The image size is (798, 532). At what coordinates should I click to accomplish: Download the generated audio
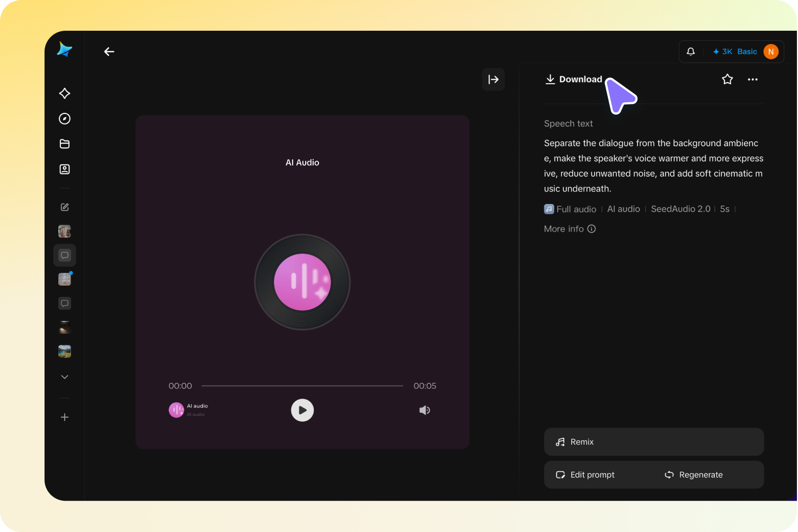pyautogui.click(x=574, y=79)
